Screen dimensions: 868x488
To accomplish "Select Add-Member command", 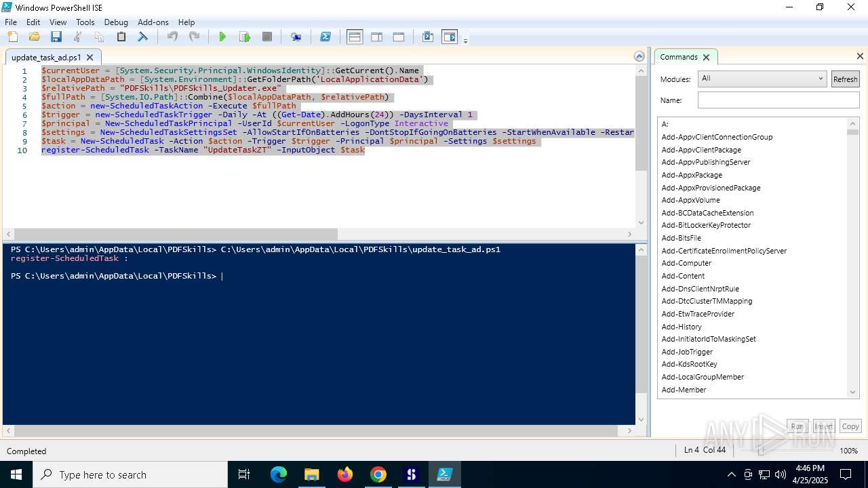I will coord(684,390).
